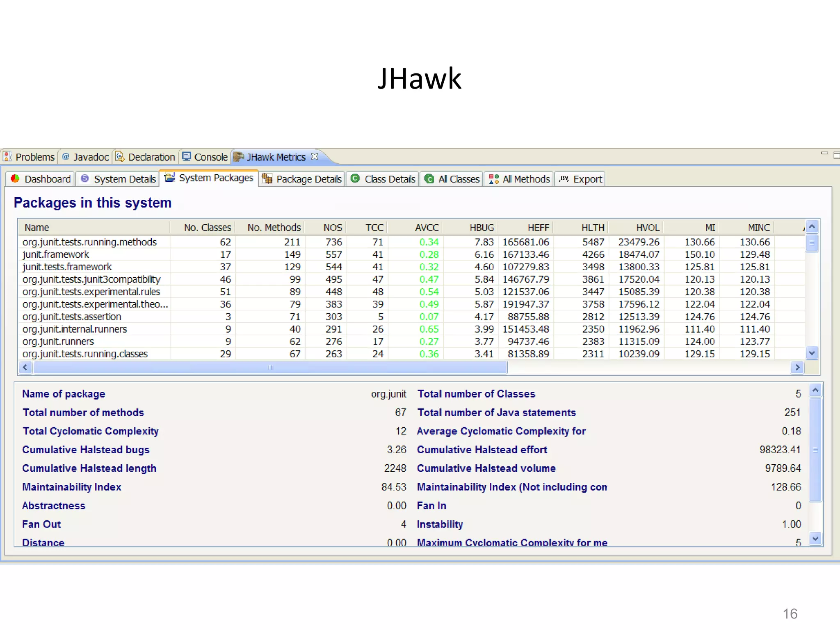Open the Console view tab
Image resolution: width=840 pixels, height=630 pixels.
pyautogui.click(x=205, y=157)
